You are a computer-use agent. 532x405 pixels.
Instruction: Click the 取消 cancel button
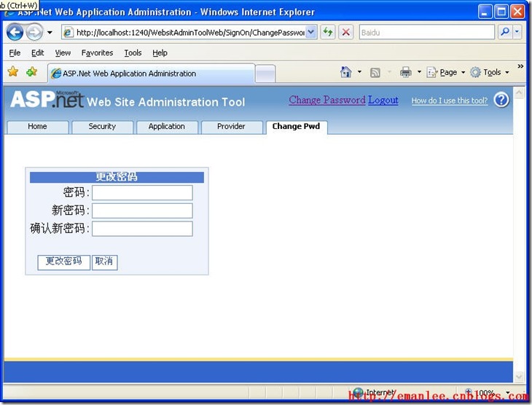(104, 262)
